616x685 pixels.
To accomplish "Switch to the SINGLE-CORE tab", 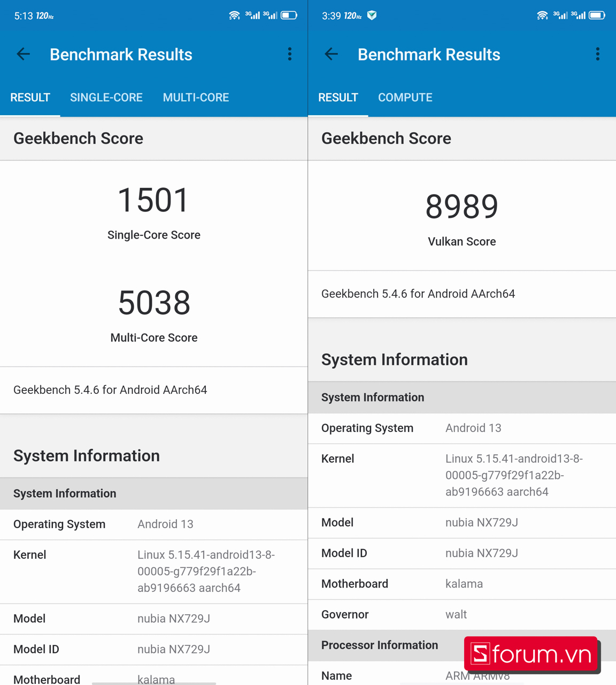I will click(106, 97).
